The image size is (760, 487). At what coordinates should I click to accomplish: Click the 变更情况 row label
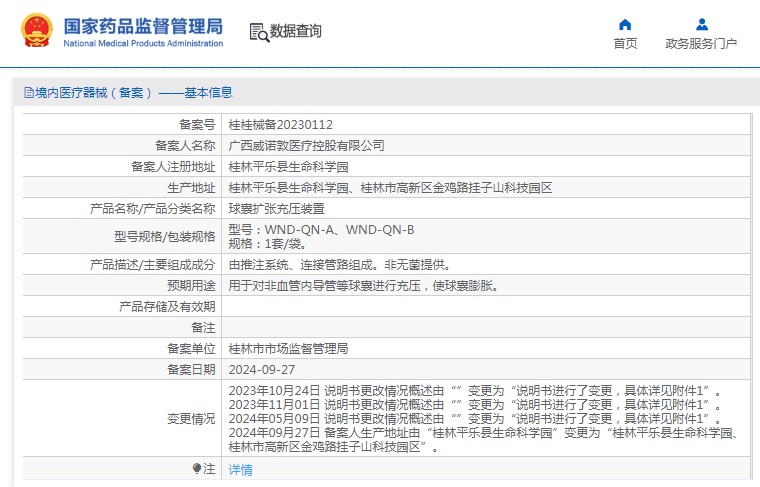click(x=191, y=419)
